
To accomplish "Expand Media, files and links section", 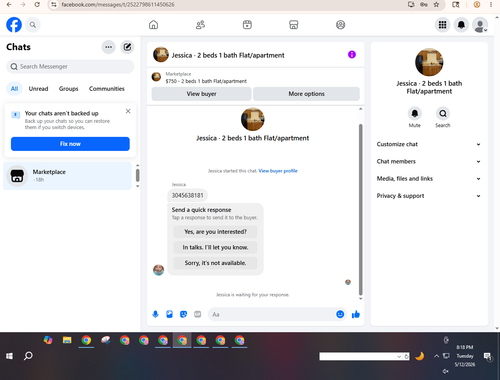I will [x=429, y=179].
